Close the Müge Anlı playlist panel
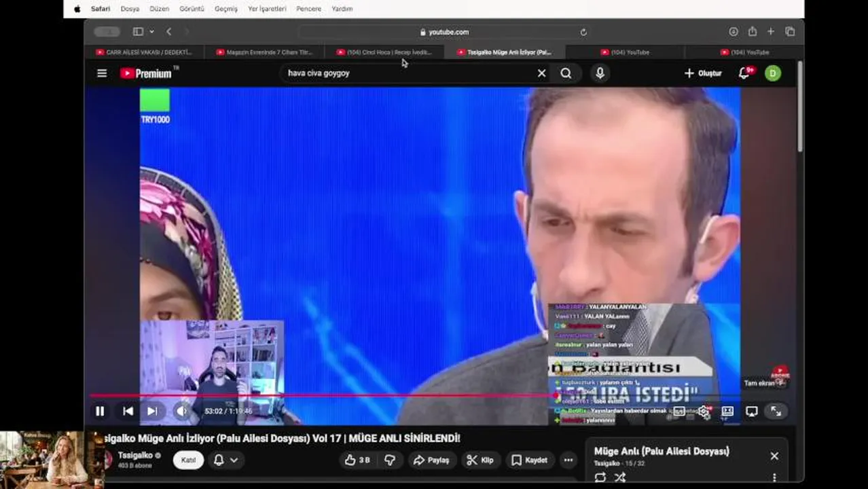 (x=774, y=456)
